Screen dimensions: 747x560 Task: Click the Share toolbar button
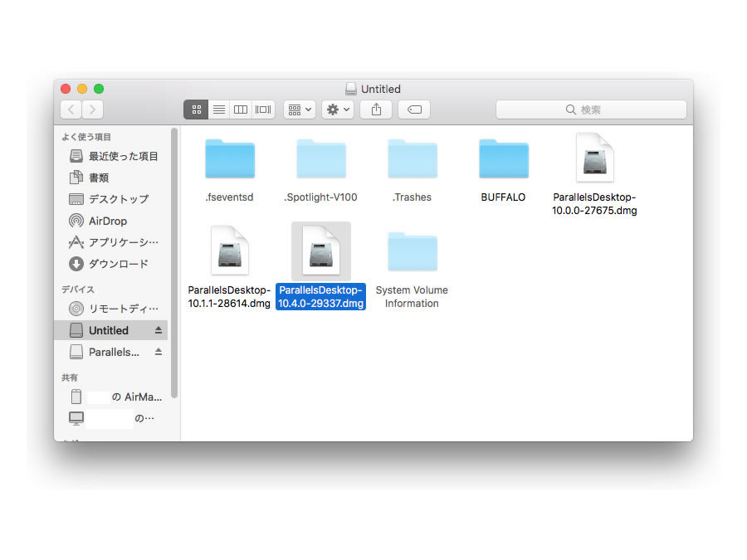point(376,110)
